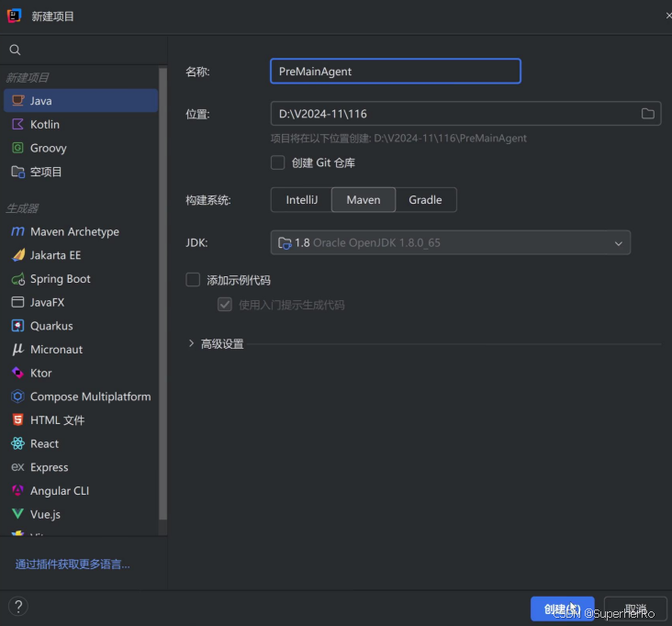Open the 通过插件获取更多语言 link
672x626 pixels.
click(x=73, y=564)
